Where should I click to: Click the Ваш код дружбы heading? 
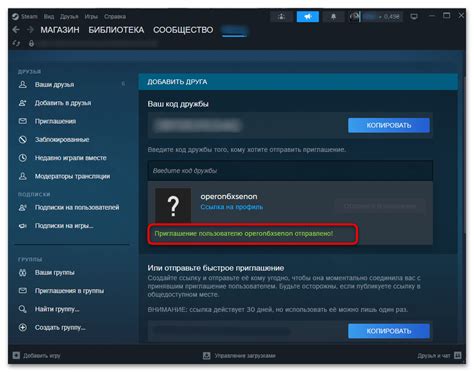point(178,104)
